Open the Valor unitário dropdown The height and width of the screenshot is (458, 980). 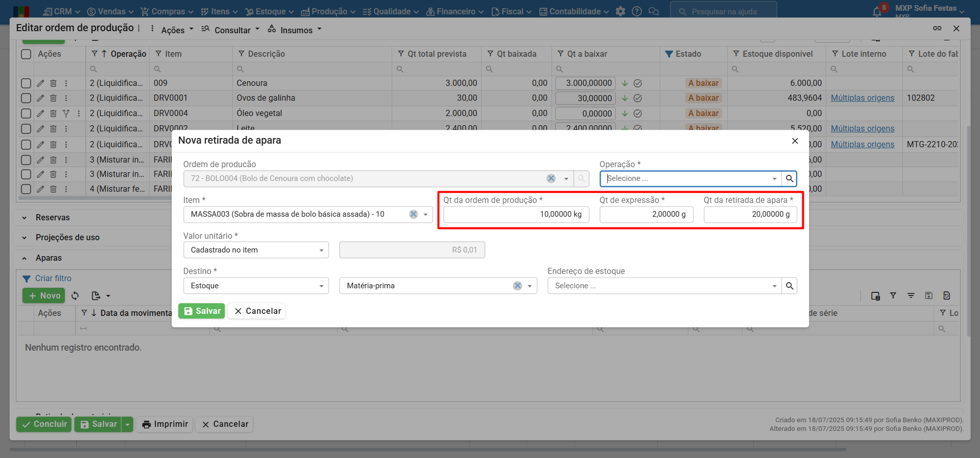click(256, 250)
